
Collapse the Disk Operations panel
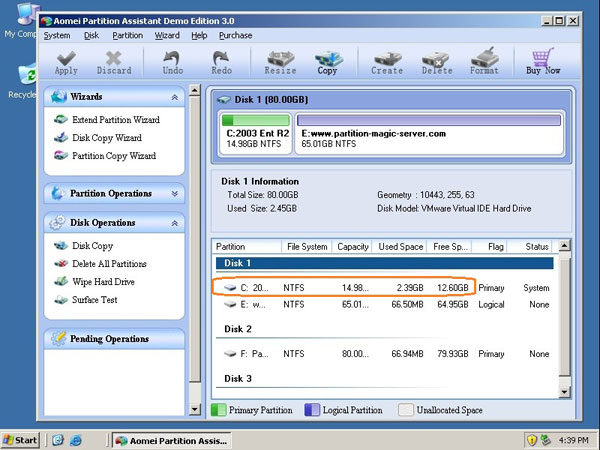pyautogui.click(x=176, y=223)
